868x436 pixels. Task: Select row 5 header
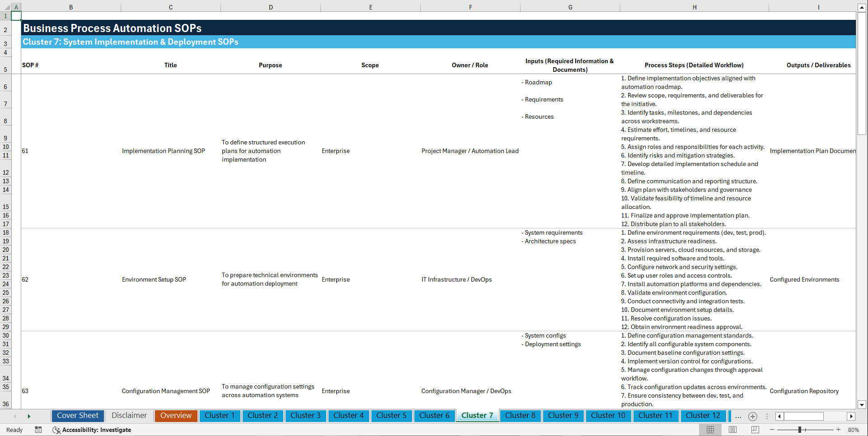5,65
